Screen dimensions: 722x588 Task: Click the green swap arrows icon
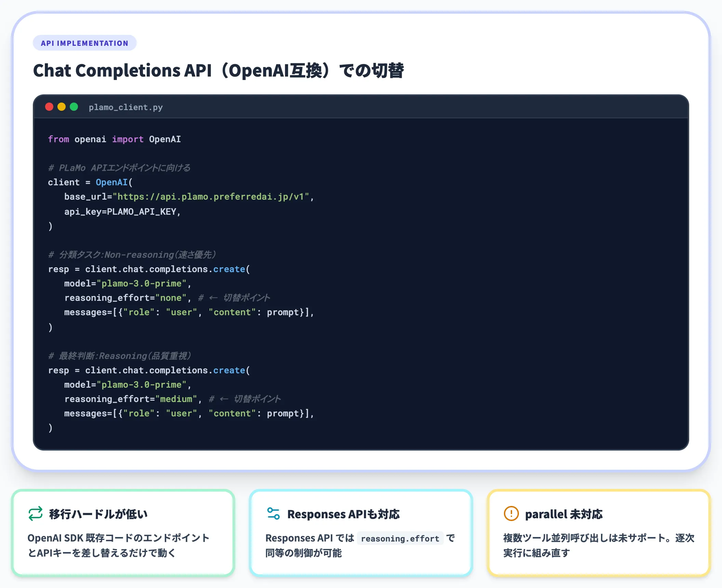(36, 513)
